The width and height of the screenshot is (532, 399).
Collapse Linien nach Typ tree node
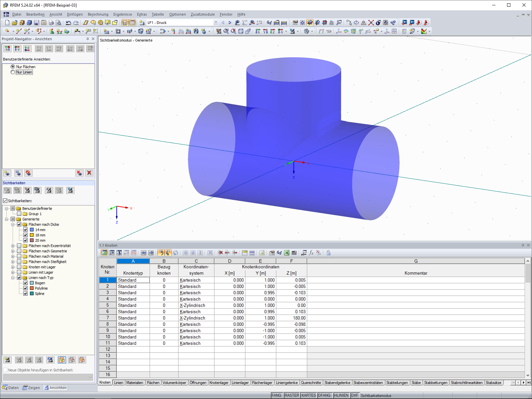13,278
